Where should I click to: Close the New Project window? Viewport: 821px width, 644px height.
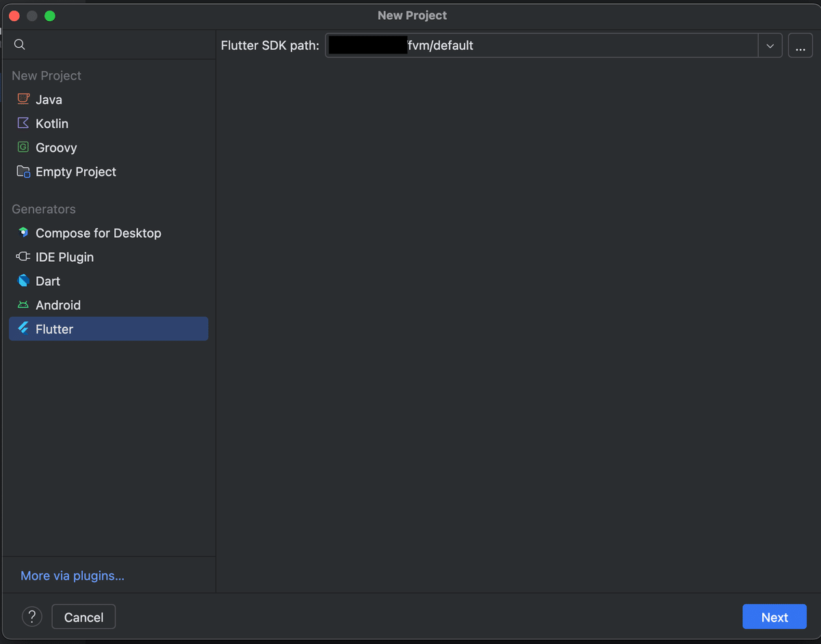point(14,16)
